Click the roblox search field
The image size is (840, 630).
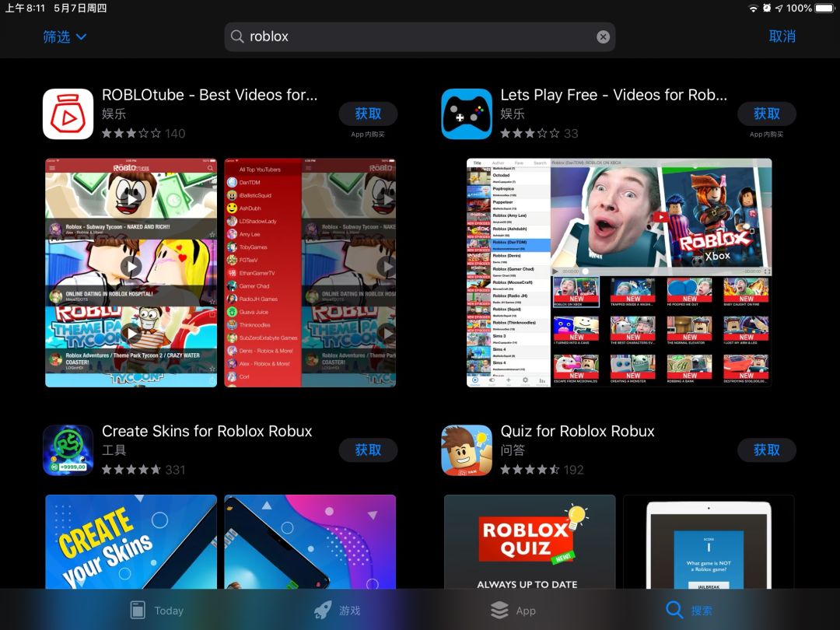coord(419,37)
